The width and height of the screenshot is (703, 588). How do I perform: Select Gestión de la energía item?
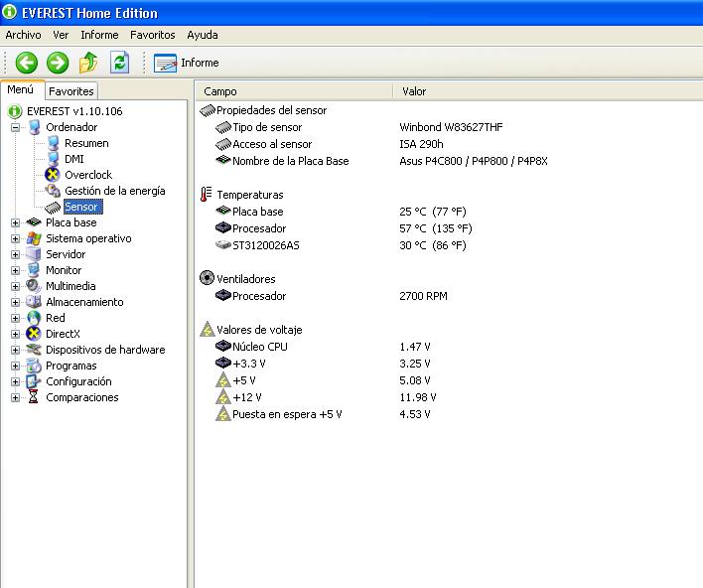pyautogui.click(x=114, y=191)
